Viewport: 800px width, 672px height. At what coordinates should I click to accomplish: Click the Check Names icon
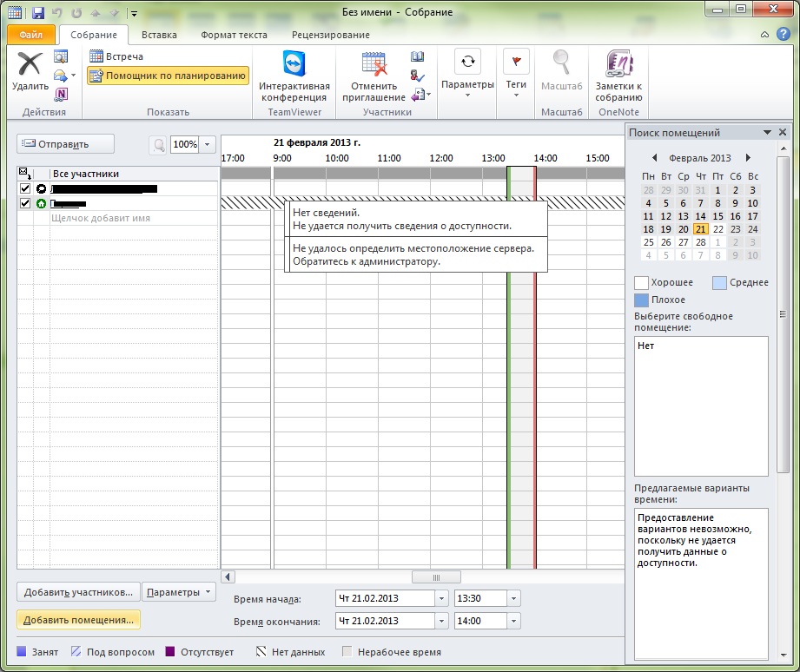(417, 76)
